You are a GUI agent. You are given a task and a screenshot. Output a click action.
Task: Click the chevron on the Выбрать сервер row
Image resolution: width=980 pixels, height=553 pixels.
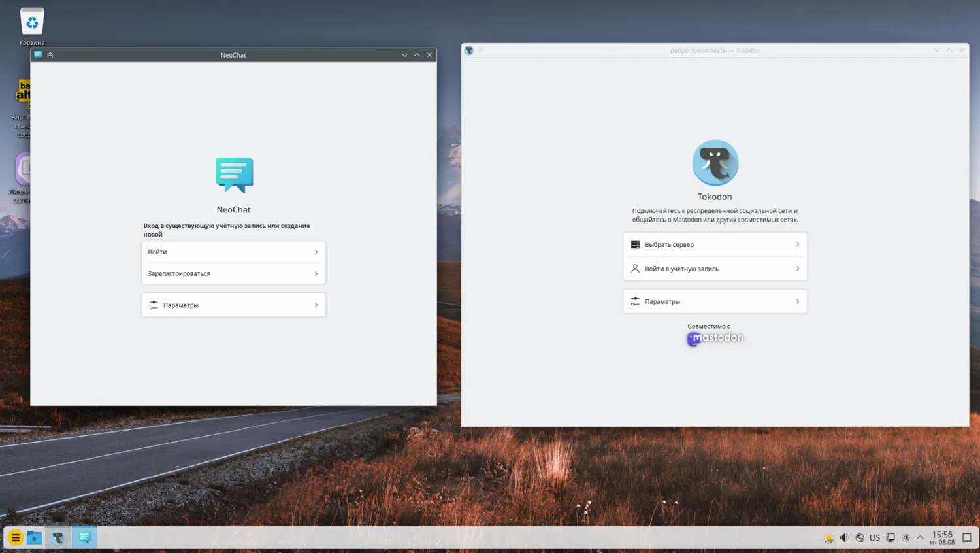(x=798, y=244)
